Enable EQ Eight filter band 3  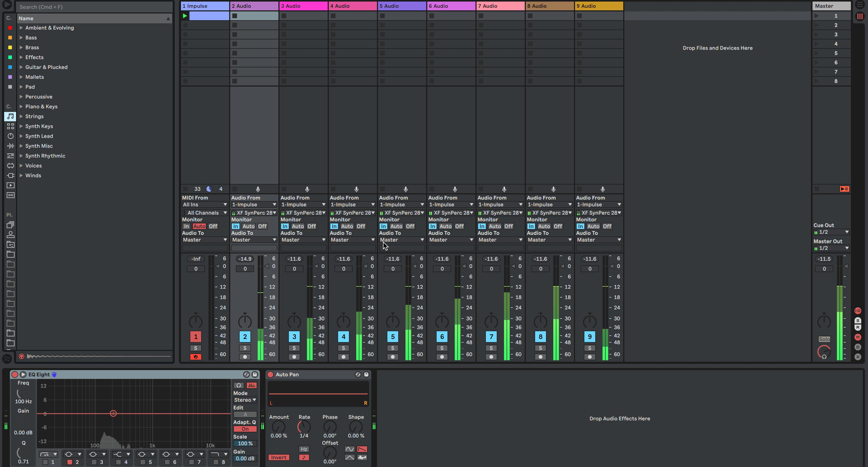point(94,462)
